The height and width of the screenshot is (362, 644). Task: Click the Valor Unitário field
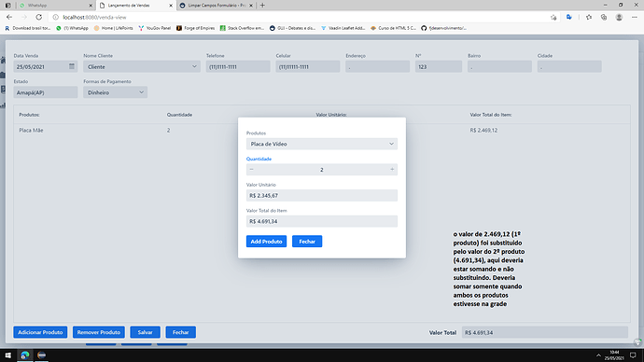point(322,195)
